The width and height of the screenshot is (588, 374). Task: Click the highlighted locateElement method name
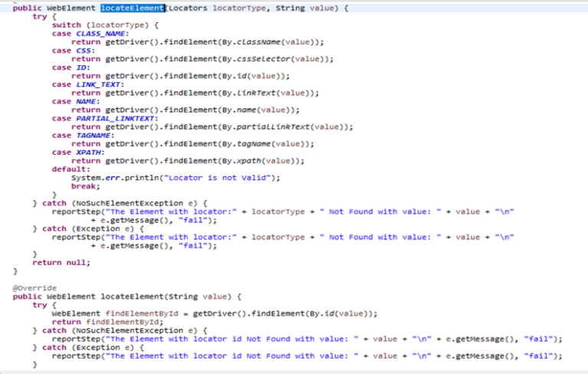(132, 8)
